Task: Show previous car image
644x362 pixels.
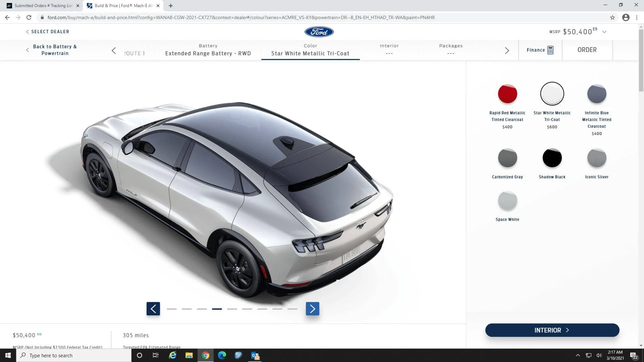Action: tap(153, 308)
